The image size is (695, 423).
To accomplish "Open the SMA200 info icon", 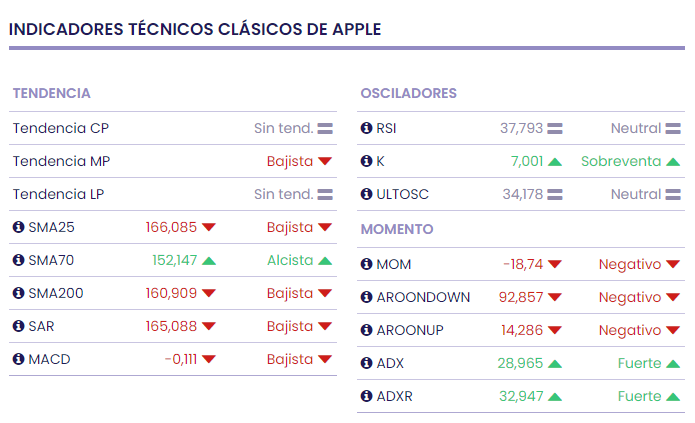I will [18, 293].
